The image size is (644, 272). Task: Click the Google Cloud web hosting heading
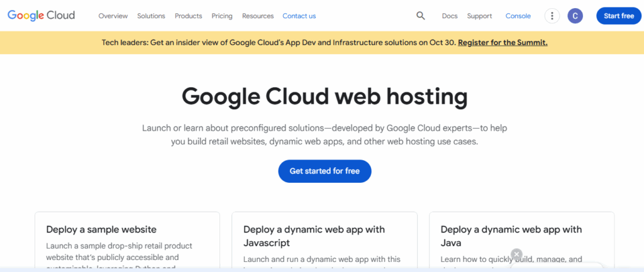click(x=325, y=96)
